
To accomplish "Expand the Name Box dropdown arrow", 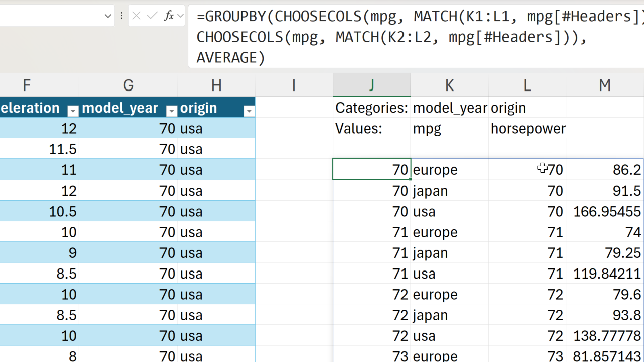I will click(107, 16).
